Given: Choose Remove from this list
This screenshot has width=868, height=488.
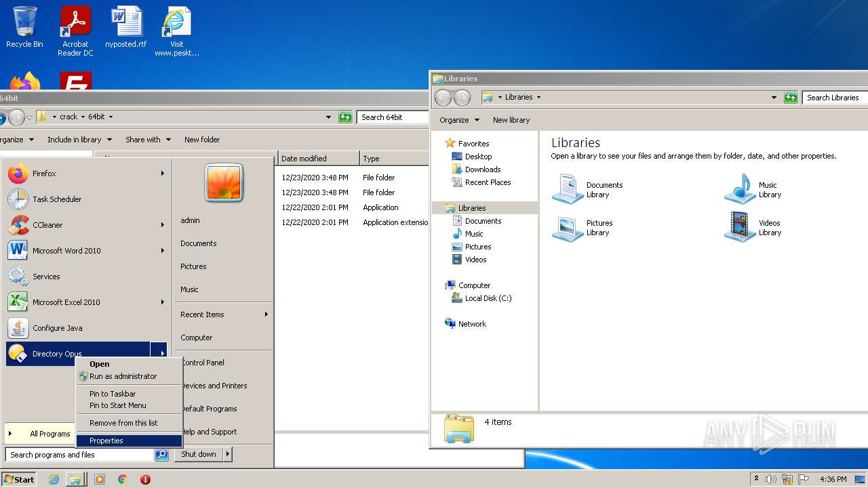Looking at the screenshot, I should tap(129, 423).
